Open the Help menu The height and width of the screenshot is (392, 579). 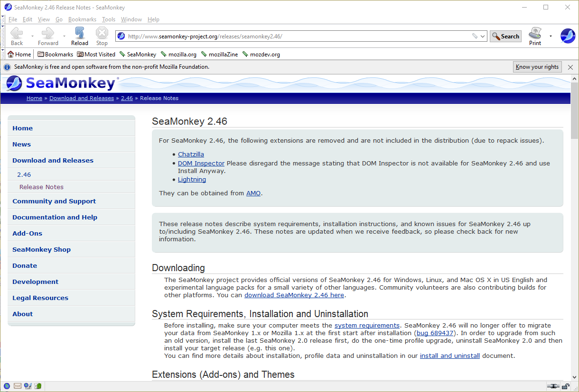(x=153, y=19)
